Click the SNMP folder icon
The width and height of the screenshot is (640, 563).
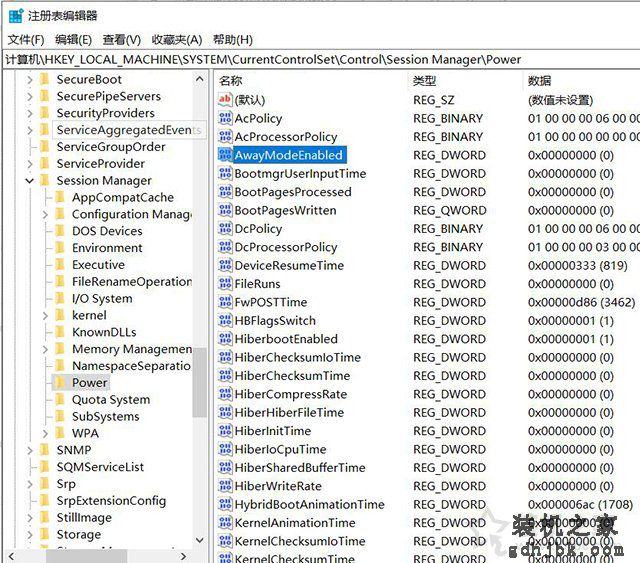(44, 450)
